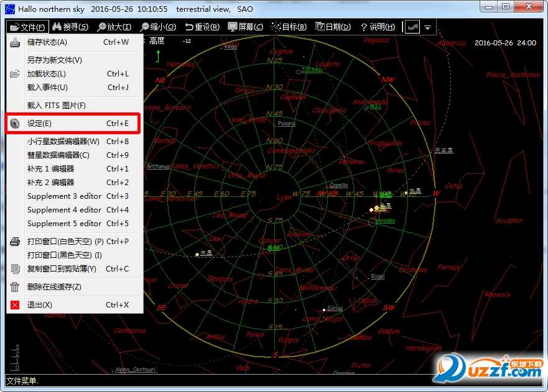The width and height of the screenshot is (548, 392).
Task: Click the Polaris star label
Action: (287, 124)
